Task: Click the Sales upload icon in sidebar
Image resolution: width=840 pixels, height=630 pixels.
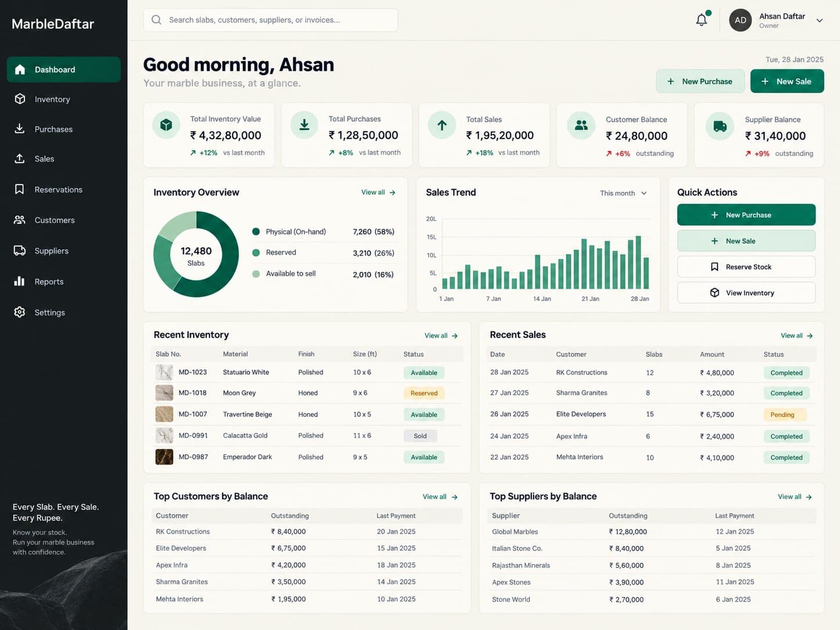Action: pos(20,158)
